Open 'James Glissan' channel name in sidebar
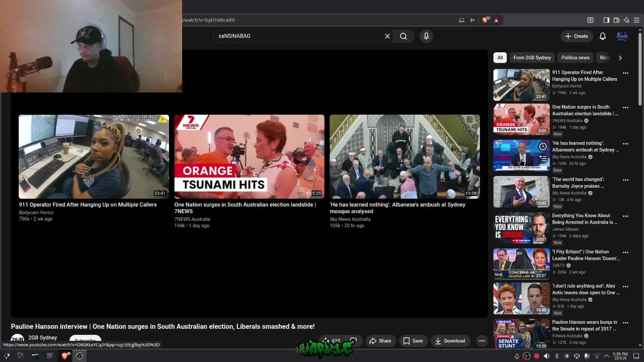The width and height of the screenshot is (644, 362). 565,229
